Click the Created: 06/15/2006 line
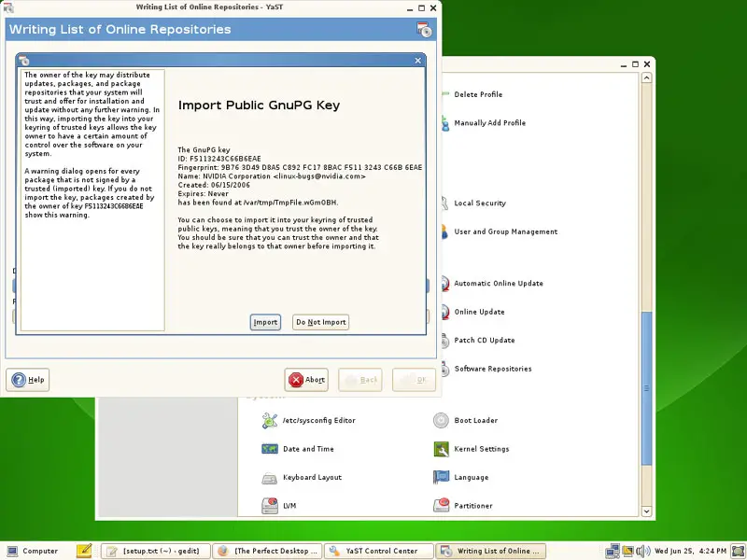This screenshot has width=747, height=560. click(214, 185)
